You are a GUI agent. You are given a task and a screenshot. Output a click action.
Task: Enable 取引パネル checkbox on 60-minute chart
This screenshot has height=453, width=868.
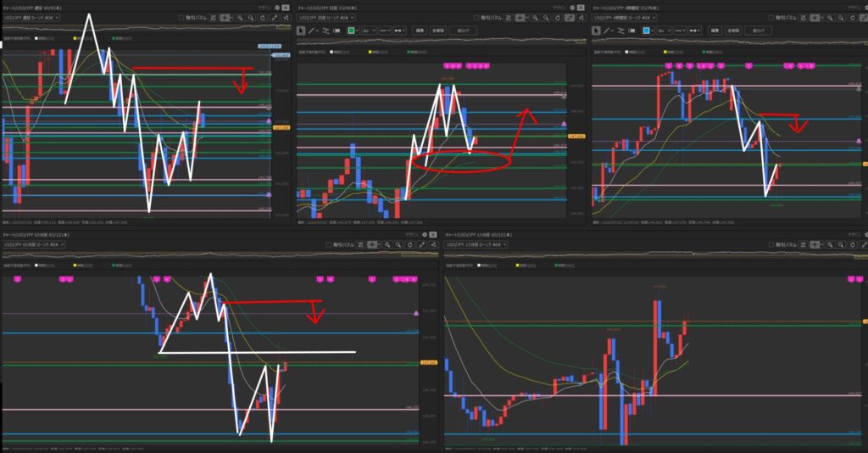pos(329,245)
